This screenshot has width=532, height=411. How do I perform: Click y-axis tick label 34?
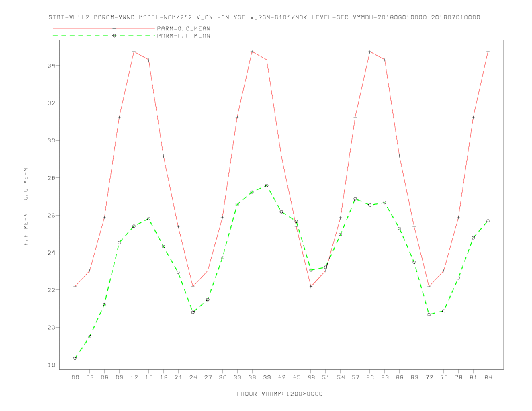(52, 65)
